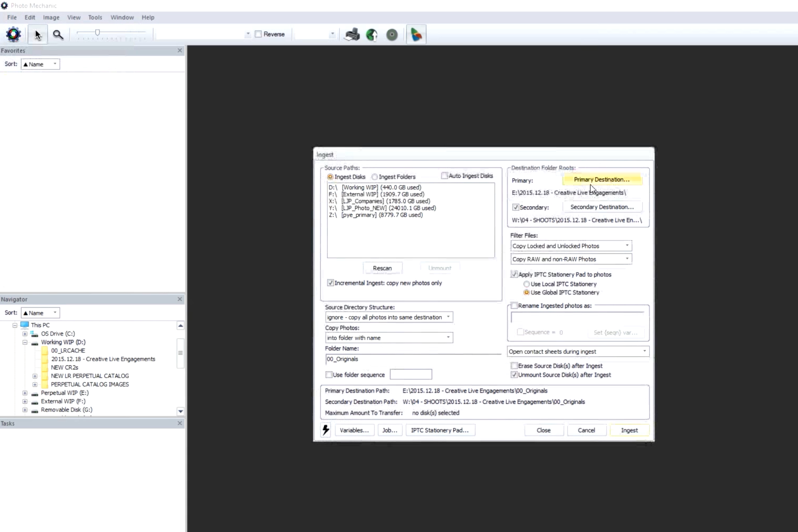This screenshot has width=798, height=532.
Task: Open the Window menu
Action: pyautogui.click(x=122, y=18)
